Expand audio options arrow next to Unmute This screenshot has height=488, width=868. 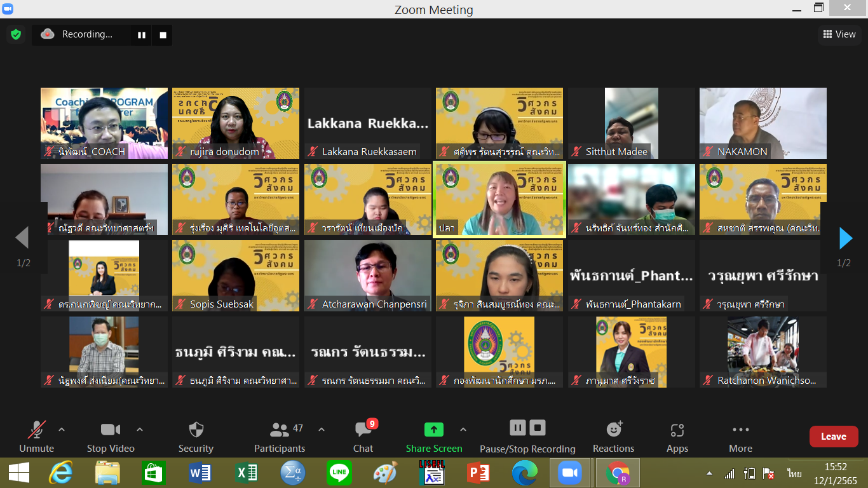(62, 430)
